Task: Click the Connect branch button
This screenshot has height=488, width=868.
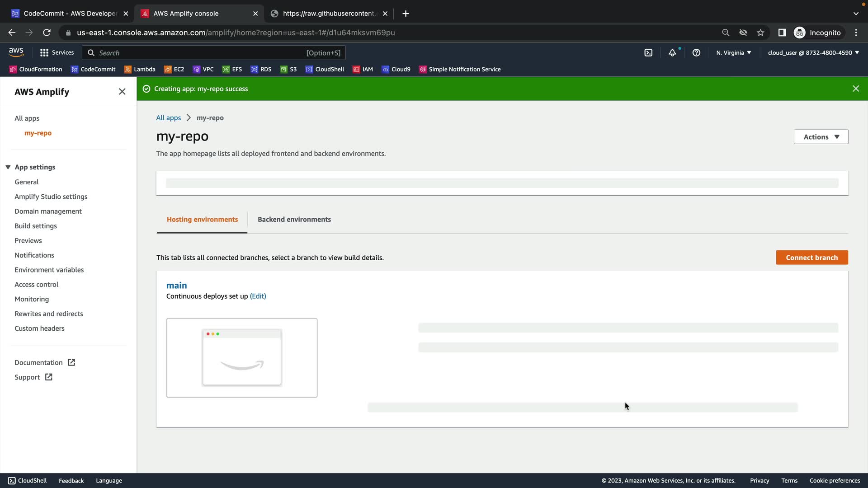Action: coord(811,258)
